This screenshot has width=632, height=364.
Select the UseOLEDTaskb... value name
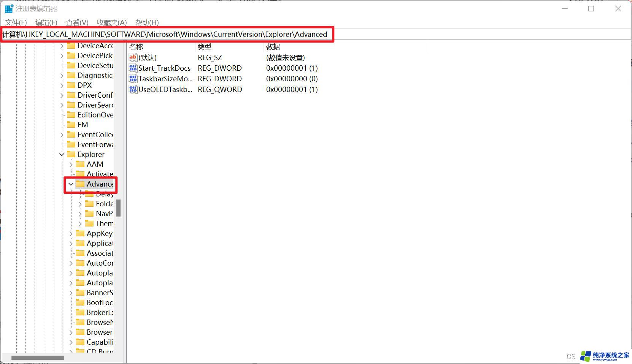[165, 89]
